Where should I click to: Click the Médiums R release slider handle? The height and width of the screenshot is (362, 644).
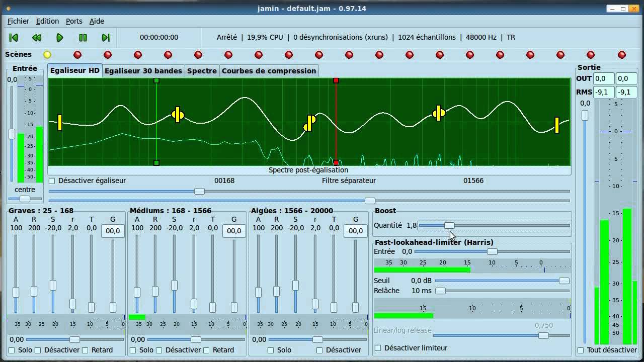155,291
